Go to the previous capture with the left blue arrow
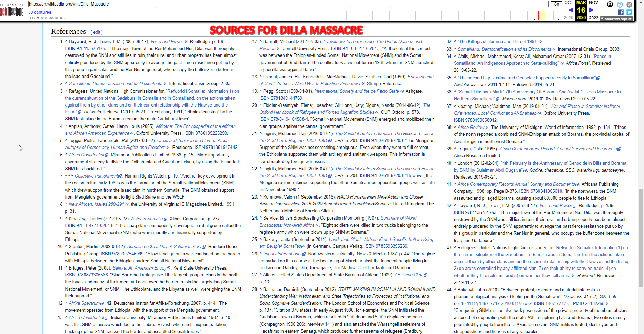 571,10
